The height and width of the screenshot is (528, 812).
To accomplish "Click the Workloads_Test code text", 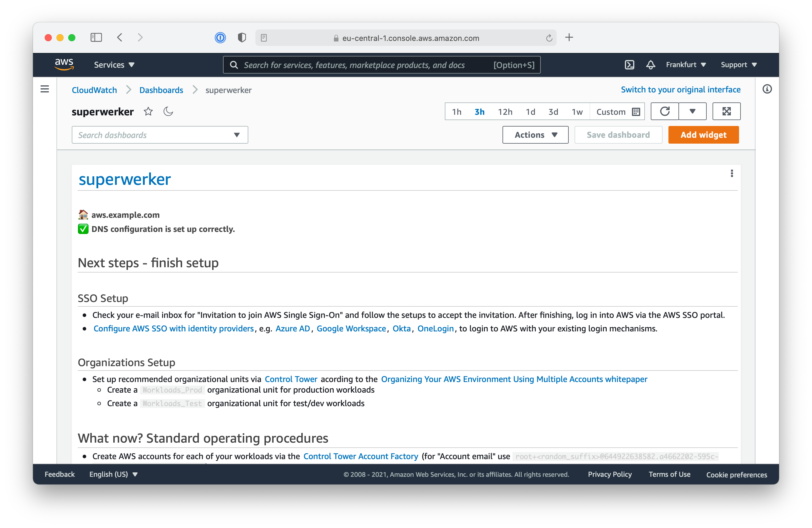I will point(172,404).
